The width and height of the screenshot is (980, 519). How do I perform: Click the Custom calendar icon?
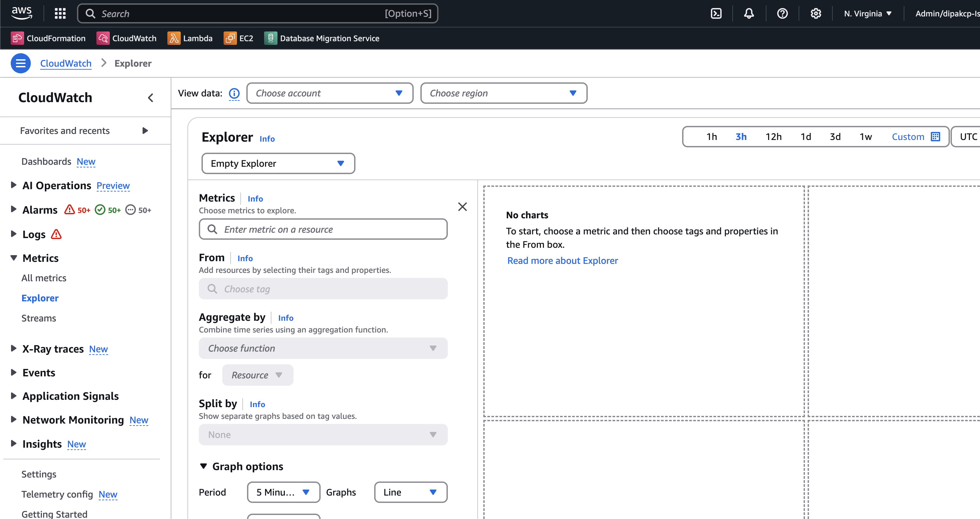point(935,137)
